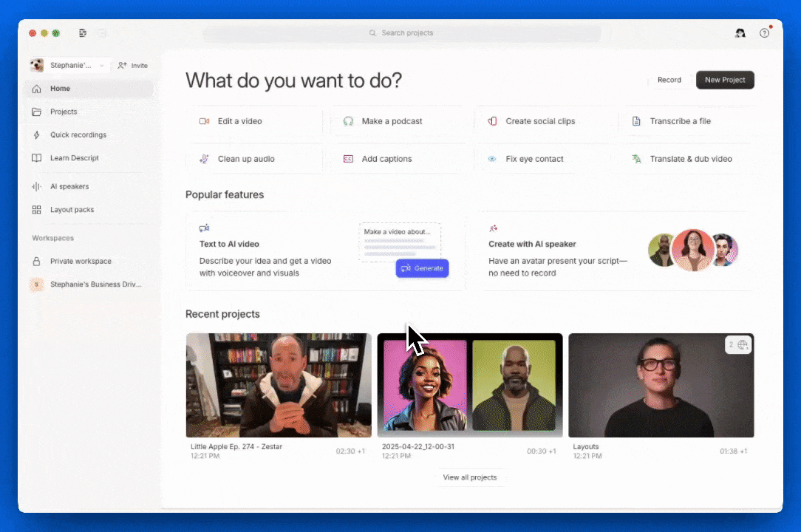Click the 'Layouts' project title
Viewport: 801px width, 532px height.
click(x=585, y=446)
